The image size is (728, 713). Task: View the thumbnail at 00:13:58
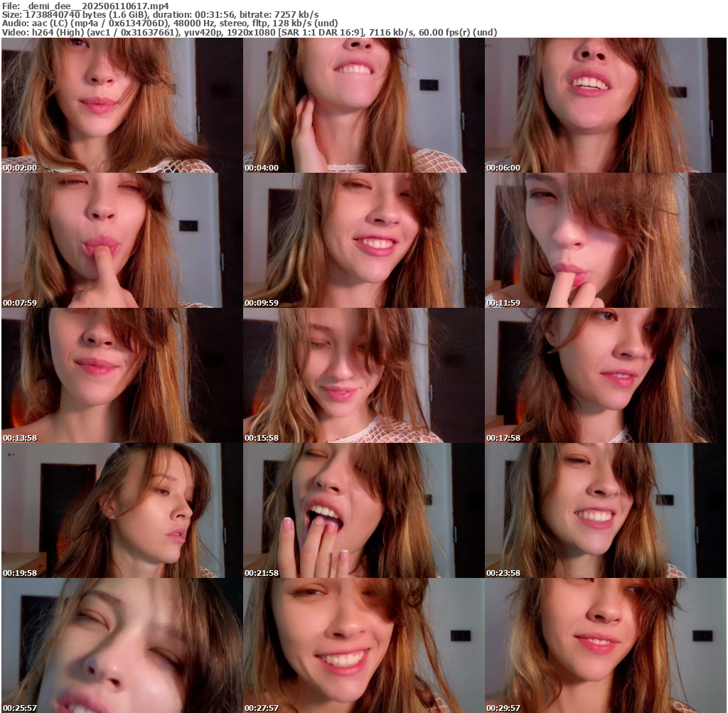pyautogui.click(x=122, y=375)
